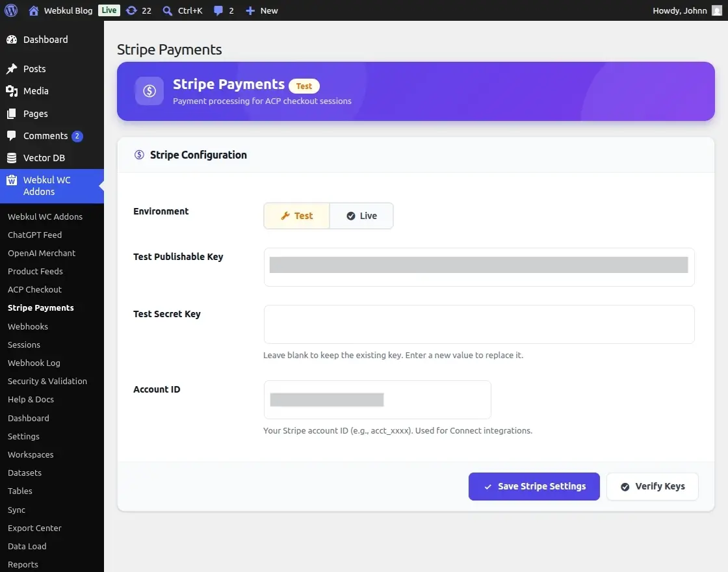Open the Ctrl+K search shortcut
This screenshot has width=728, height=572.
point(190,10)
